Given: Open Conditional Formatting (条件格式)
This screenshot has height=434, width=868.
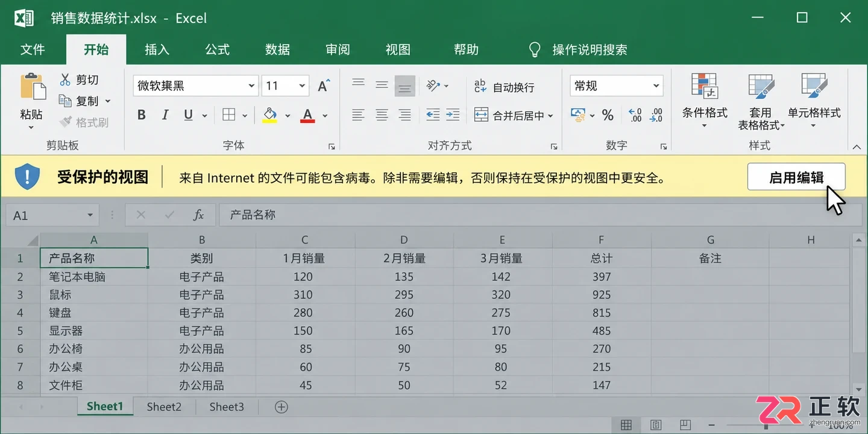Looking at the screenshot, I should click(705, 101).
